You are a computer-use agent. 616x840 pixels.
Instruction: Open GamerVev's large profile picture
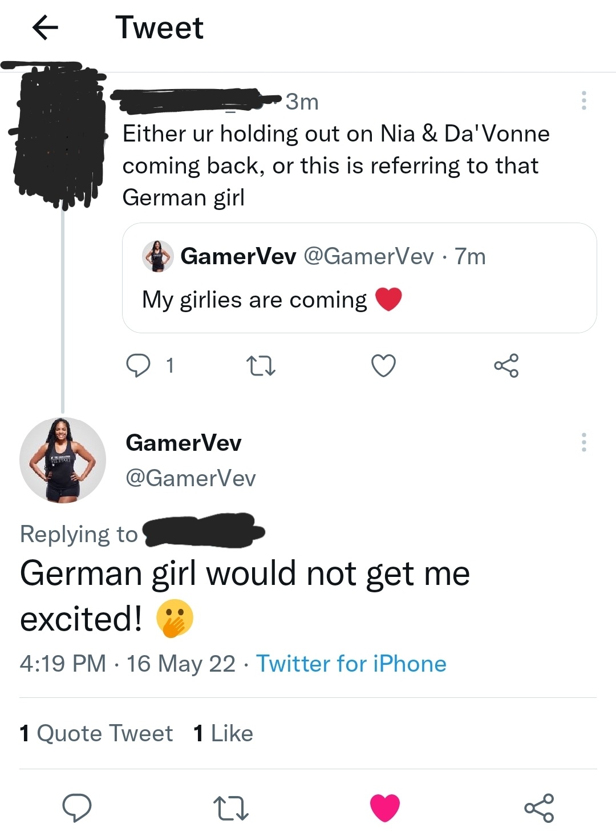click(63, 460)
